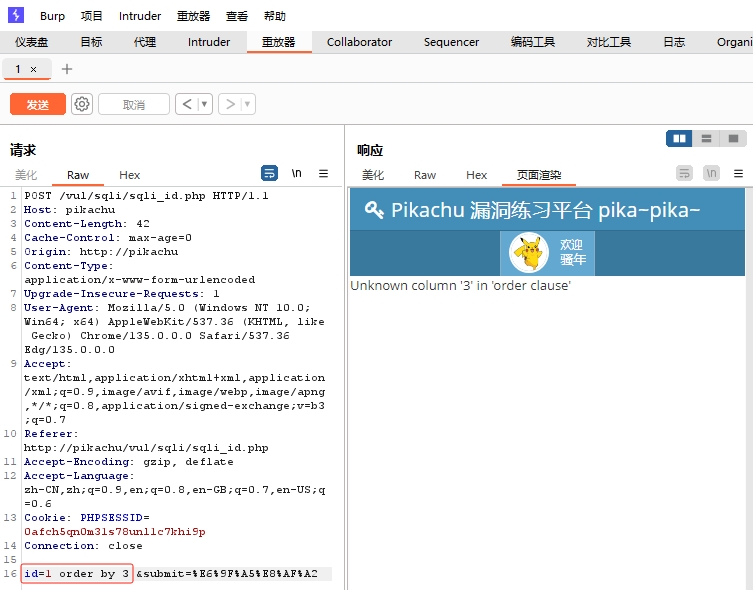753x590 pixels.
Task: Click the id=1 order by 3 parameter
Action: click(77, 573)
